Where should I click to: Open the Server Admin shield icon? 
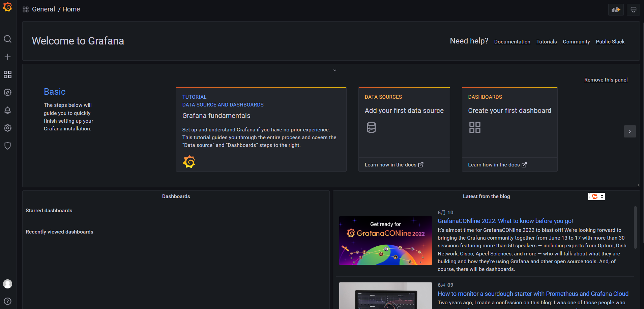(7, 146)
